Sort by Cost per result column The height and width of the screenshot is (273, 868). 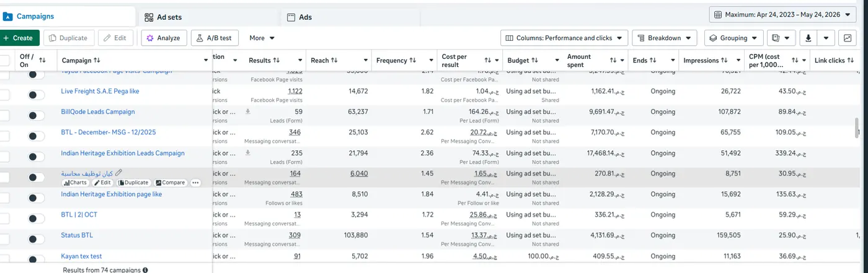click(488, 60)
